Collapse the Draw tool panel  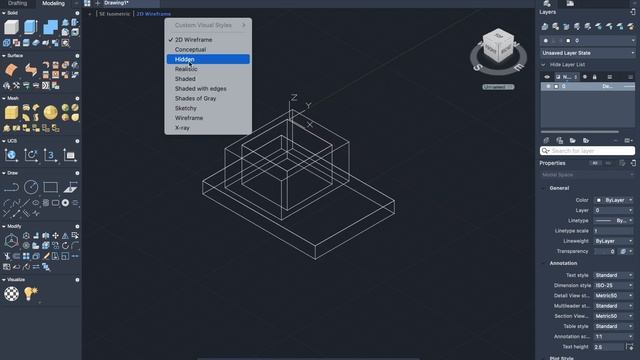pyautogui.click(x=4, y=173)
